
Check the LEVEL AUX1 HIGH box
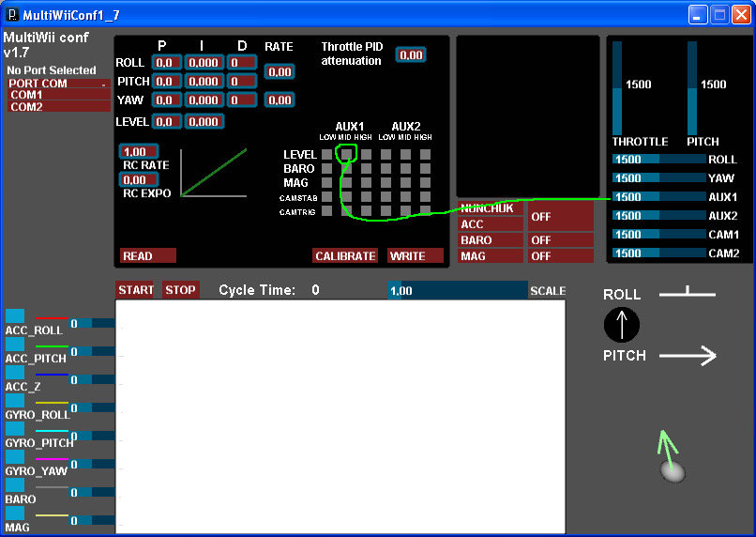coord(366,154)
